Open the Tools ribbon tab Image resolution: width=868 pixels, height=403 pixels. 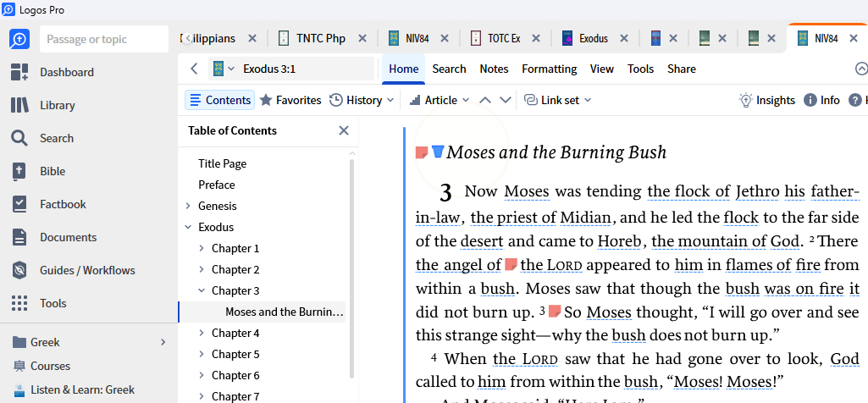(x=640, y=69)
